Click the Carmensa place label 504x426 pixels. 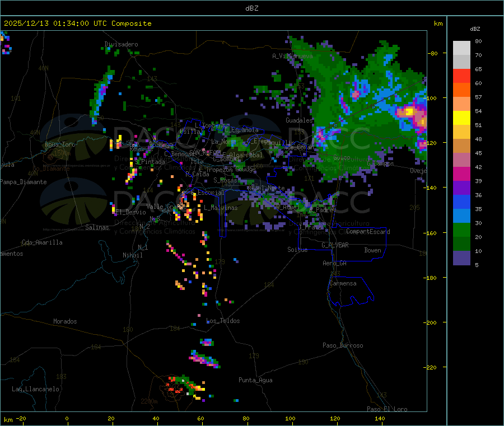343,283
